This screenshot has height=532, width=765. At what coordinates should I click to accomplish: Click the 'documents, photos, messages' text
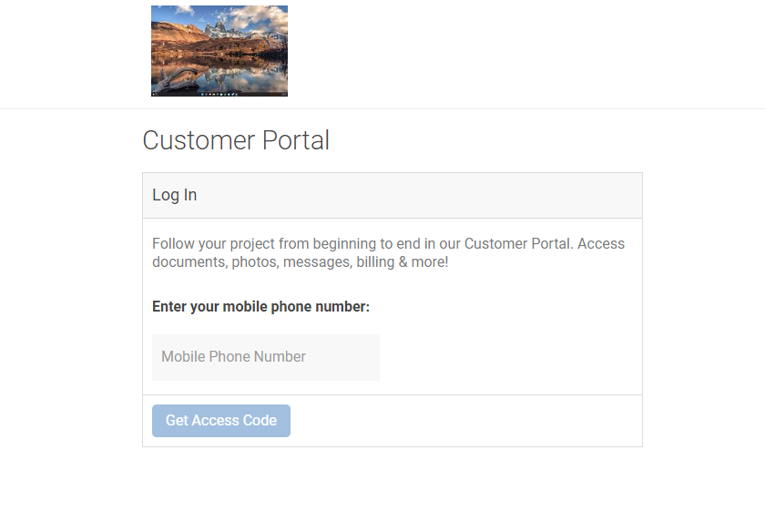point(252,262)
